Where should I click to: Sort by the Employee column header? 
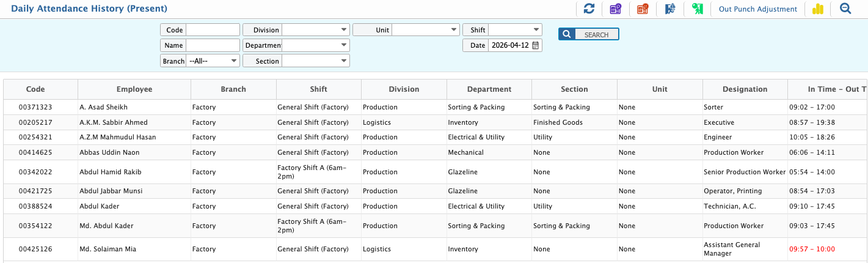coord(134,89)
